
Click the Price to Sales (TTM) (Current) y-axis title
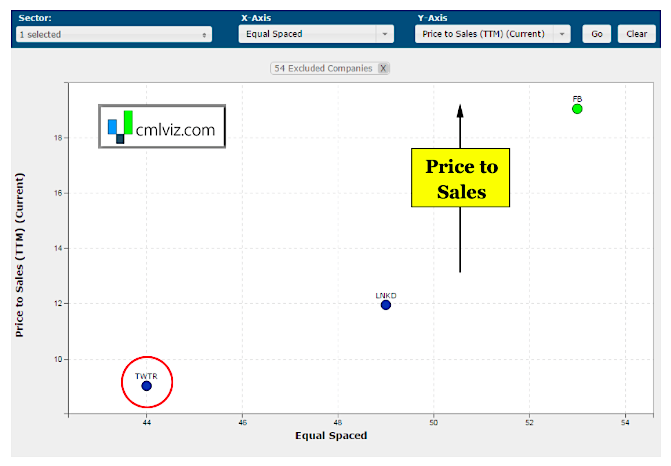(20, 255)
